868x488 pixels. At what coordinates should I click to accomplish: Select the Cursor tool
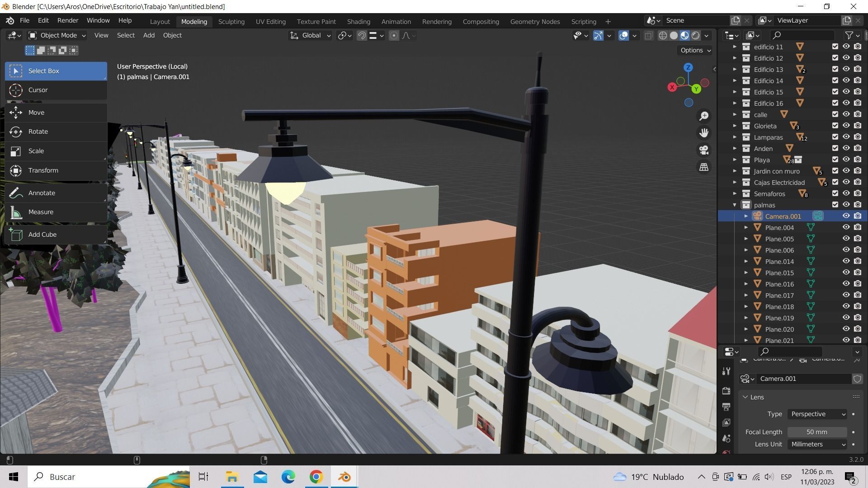tap(56, 90)
